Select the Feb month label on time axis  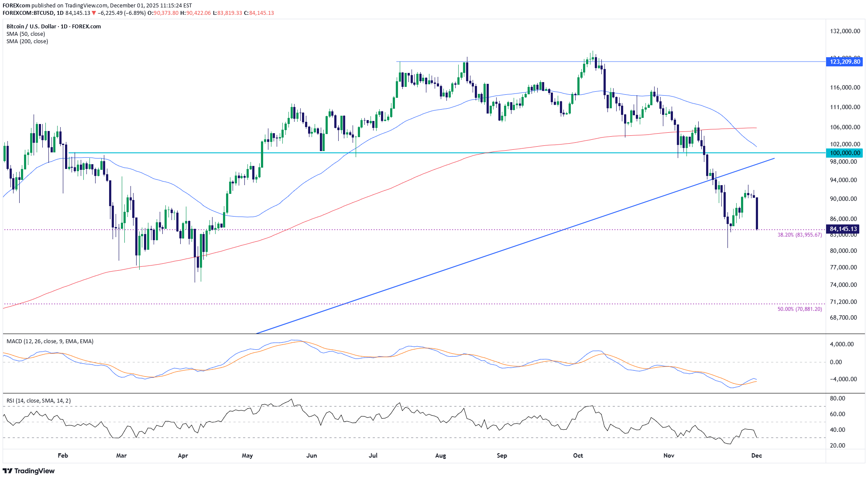click(x=63, y=455)
